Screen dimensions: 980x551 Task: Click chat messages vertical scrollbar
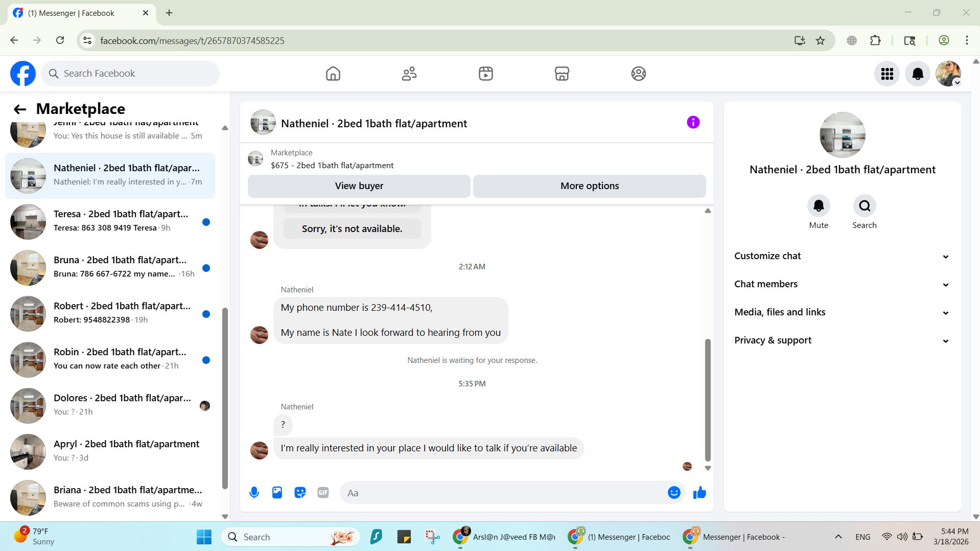tap(708, 400)
